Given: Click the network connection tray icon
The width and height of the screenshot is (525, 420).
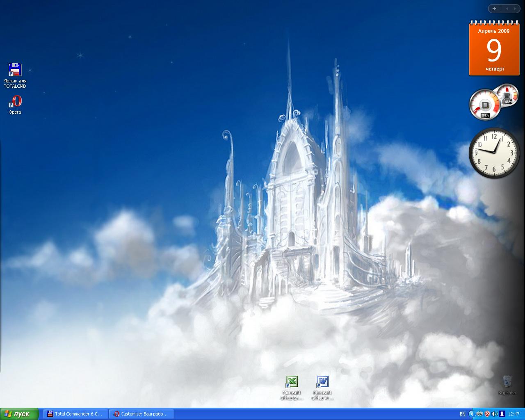Looking at the screenshot, I should click(x=479, y=414).
